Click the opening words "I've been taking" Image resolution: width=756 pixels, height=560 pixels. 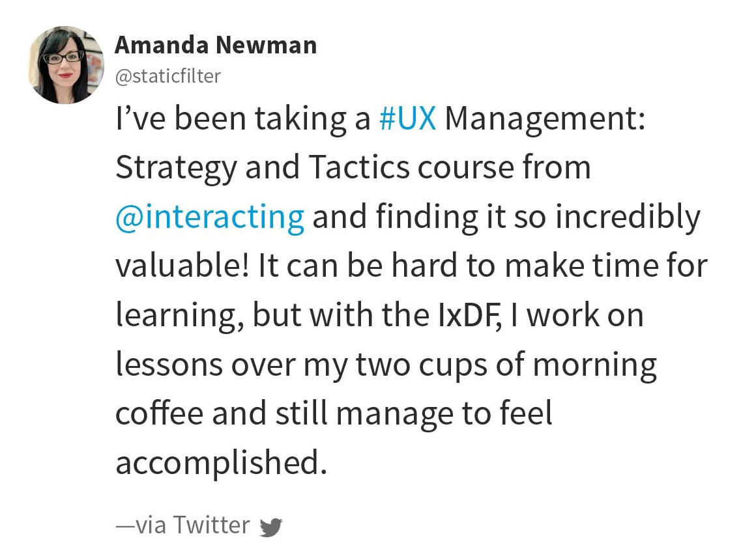[231, 120]
